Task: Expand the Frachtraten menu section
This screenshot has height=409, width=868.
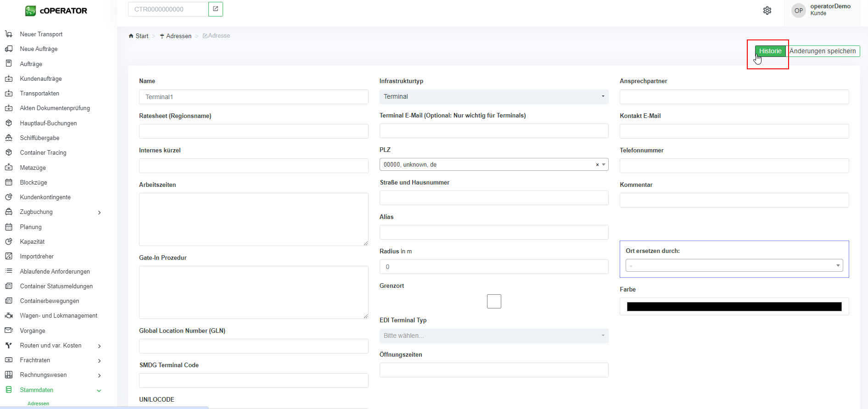Action: tap(99, 360)
